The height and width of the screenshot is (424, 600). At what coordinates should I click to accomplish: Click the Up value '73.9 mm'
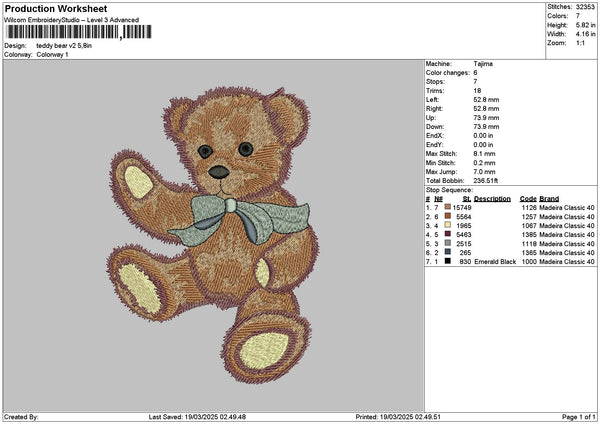486,118
